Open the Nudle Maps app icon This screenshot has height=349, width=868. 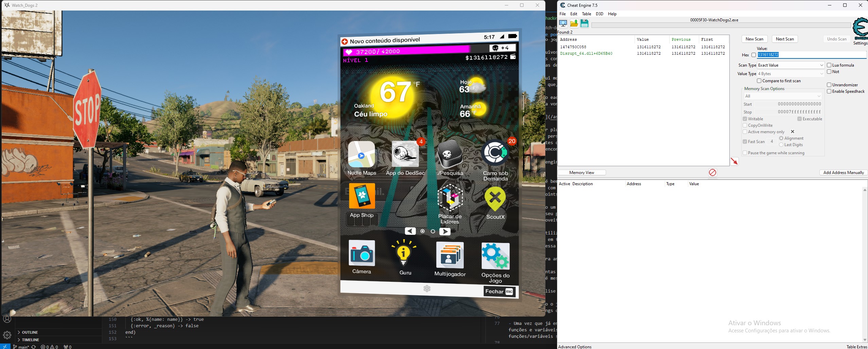click(x=361, y=154)
